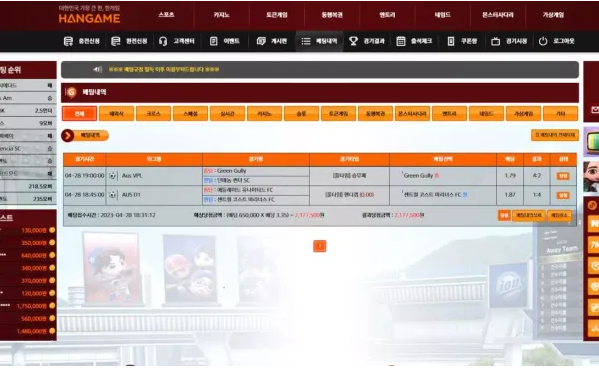Image resolution: width=599 pixels, height=369 pixels.
Task: Open 동행복권 in the top red menu
Action: [x=332, y=15]
